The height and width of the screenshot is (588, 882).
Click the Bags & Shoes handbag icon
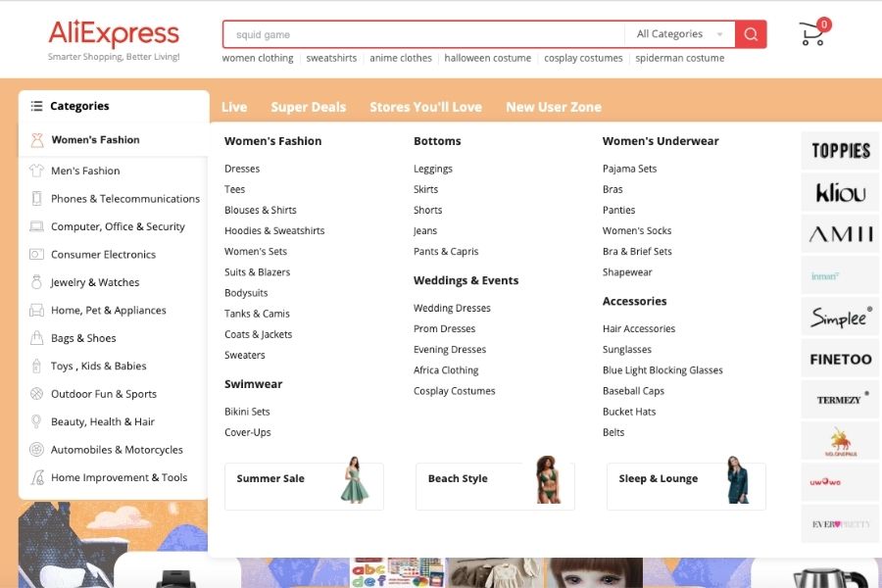[36, 338]
